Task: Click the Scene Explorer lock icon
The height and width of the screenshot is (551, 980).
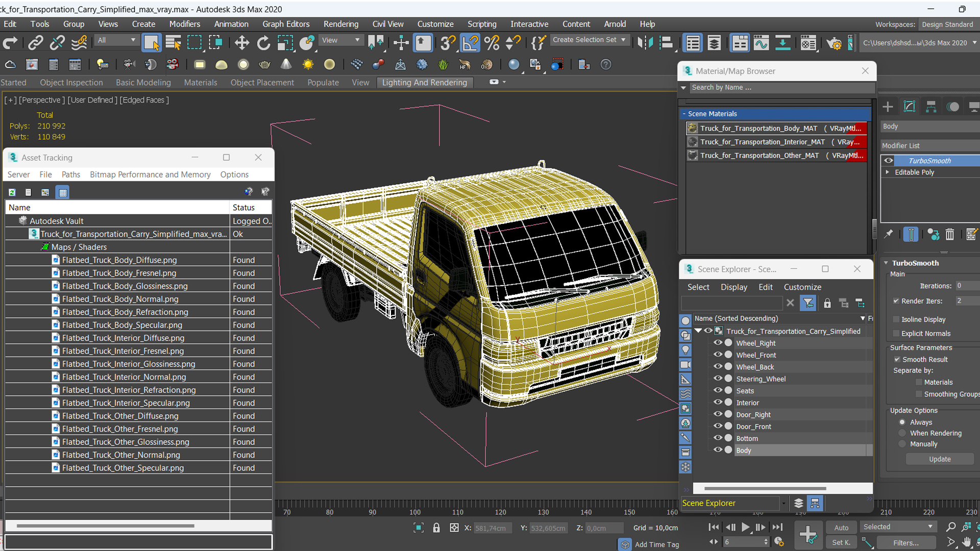Action: click(827, 303)
